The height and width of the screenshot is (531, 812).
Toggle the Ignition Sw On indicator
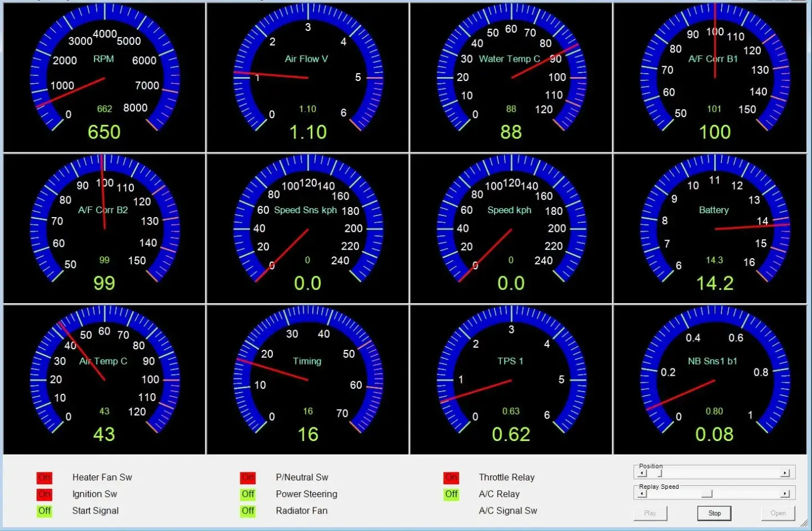click(44, 494)
